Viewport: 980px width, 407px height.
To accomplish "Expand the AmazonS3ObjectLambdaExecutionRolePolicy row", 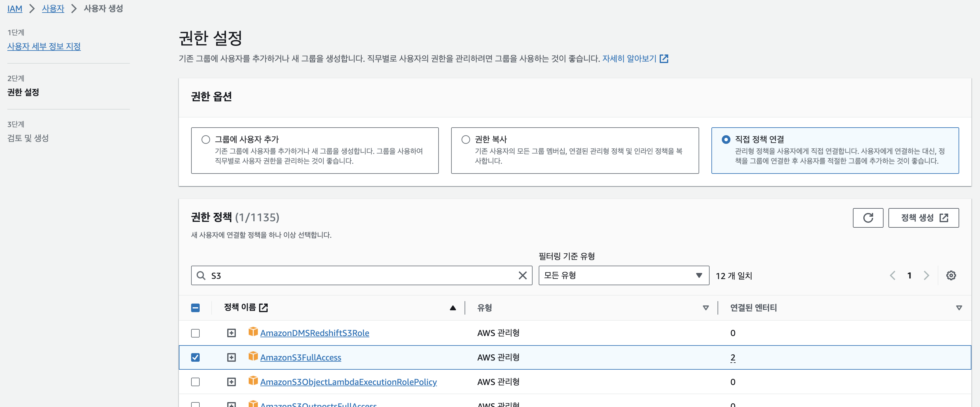I will click(x=231, y=382).
